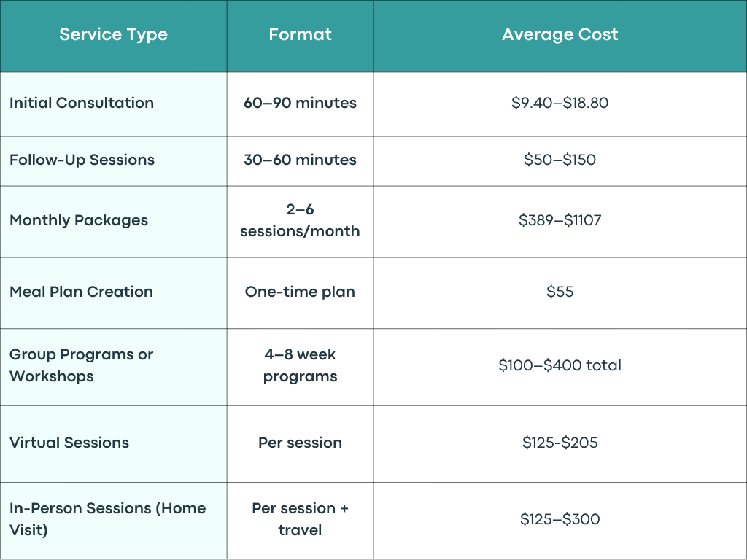The image size is (747, 560).
Task: Select the Monthly Packages row label
Action: tap(79, 220)
